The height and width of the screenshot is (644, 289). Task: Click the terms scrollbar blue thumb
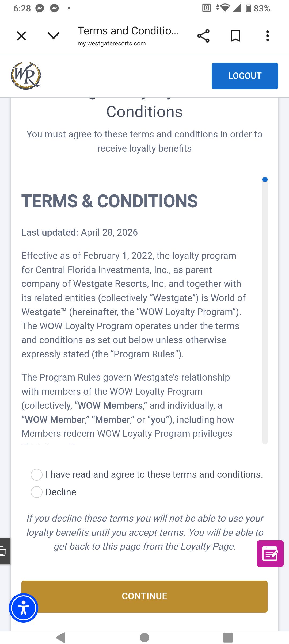click(x=265, y=179)
